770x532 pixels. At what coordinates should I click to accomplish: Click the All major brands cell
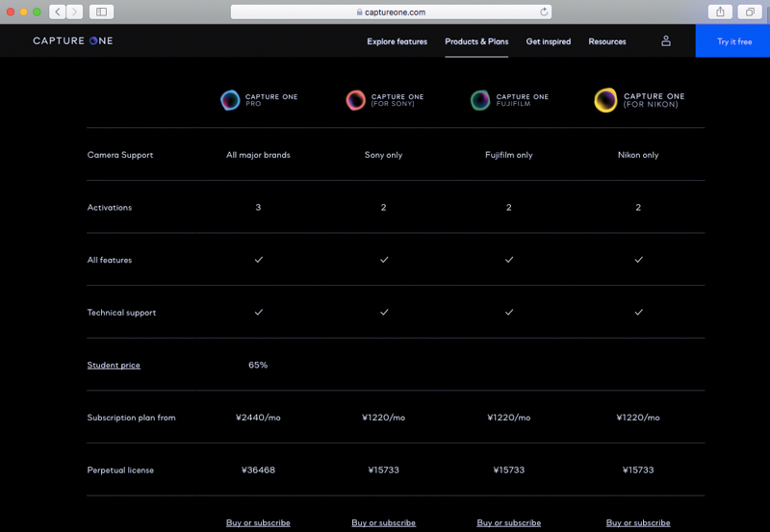(x=258, y=155)
